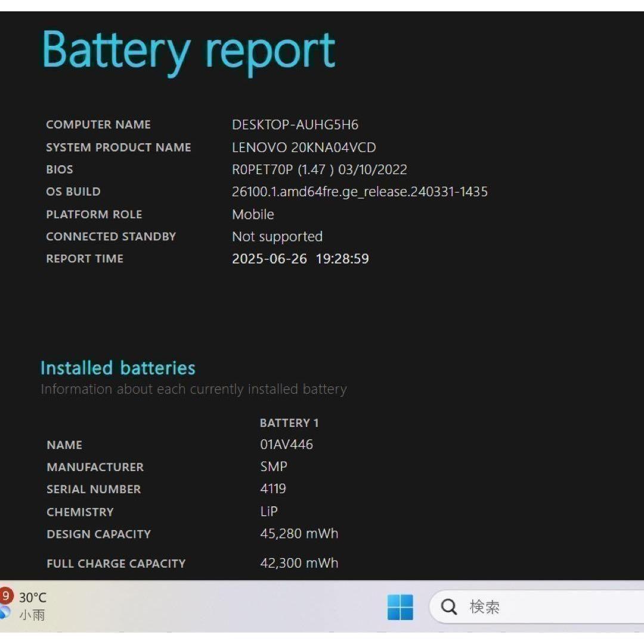Click the light rain weather icon
Screen dimensions: 644x644
click(x=5, y=612)
